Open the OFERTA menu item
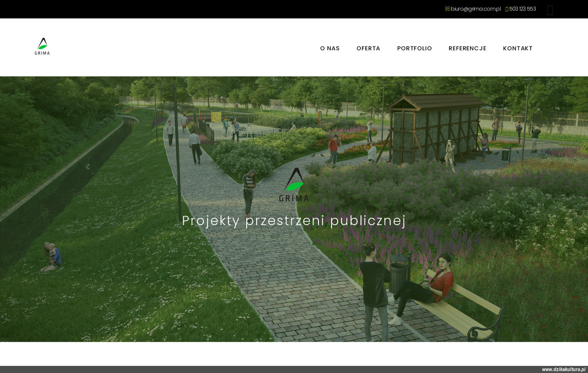The height and width of the screenshot is (373, 588). pyautogui.click(x=368, y=48)
